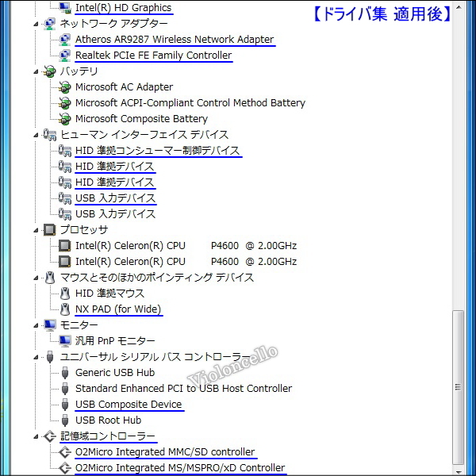
Task: Select the Microsoft Composite Battery icon
Action: tap(65, 119)
